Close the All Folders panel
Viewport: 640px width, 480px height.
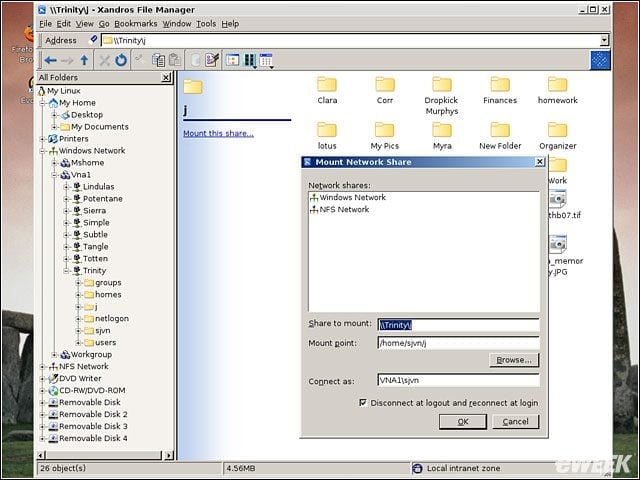[x=166, y=77]
